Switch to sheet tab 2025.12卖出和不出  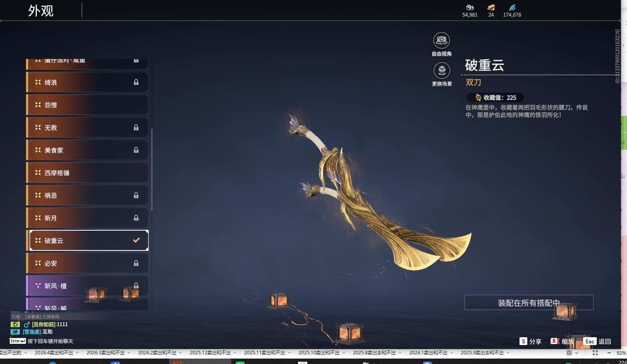[210, 353]
